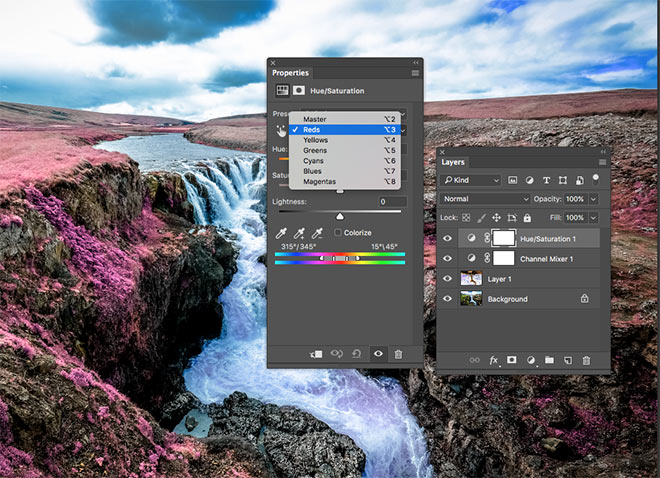This screenshot has height=478, width=660.
Task: Select the Add to Sample eyedropper
Action: click(x=299, y=233)
